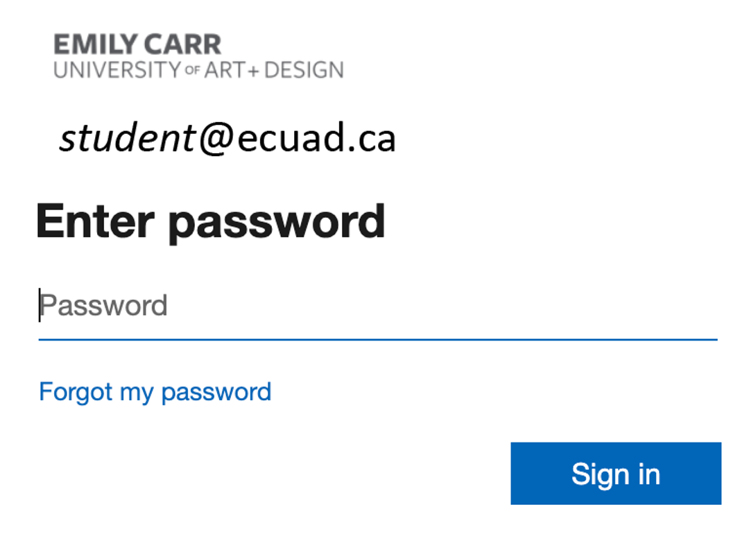Click the Enter password heading
The height and width of the screenshot is (534, 756).
211,222
